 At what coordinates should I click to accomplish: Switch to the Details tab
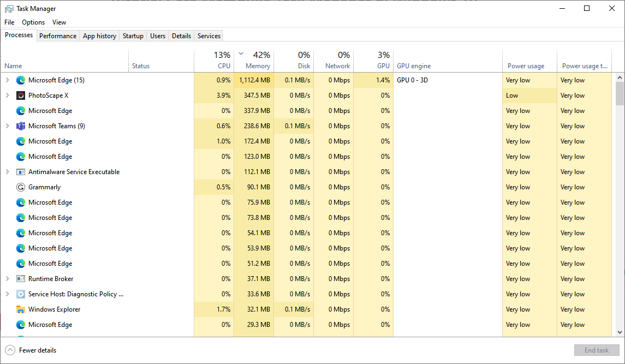click(x=181, y=36)
